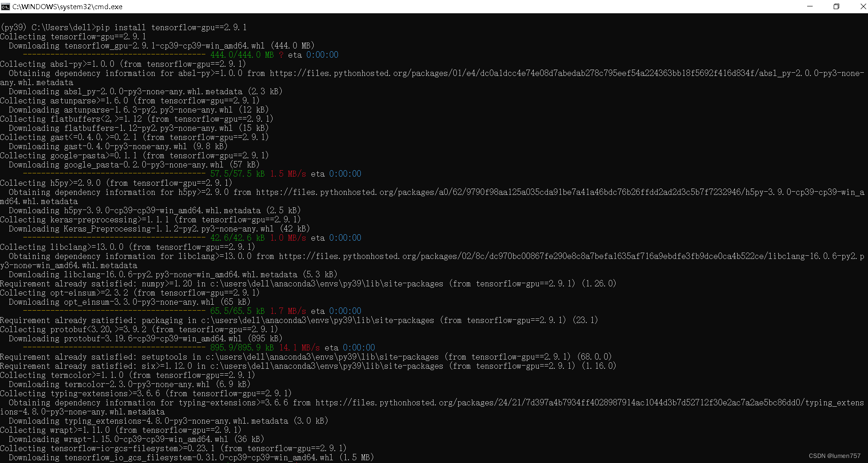Close the command prompt window
The height and width of the screenshot is (463, 868).
[862, 6]
